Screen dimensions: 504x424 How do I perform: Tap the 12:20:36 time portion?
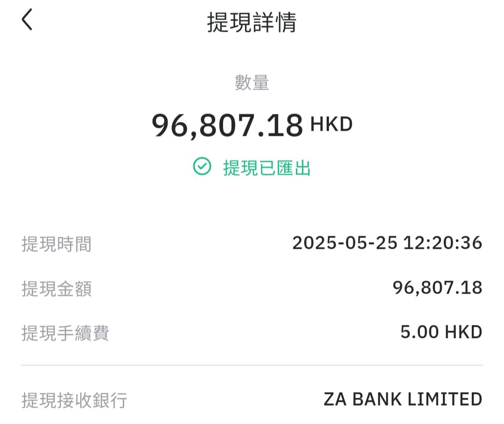442,242
